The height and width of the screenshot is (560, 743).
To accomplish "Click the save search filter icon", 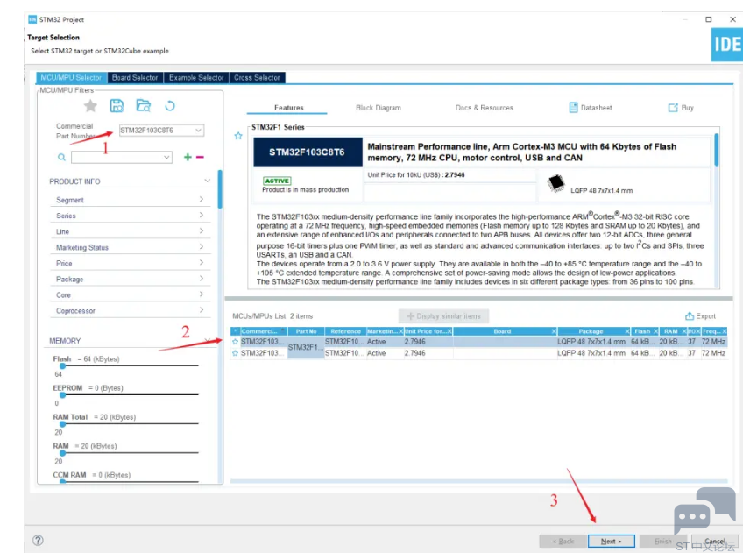I will tap(117, 106).
